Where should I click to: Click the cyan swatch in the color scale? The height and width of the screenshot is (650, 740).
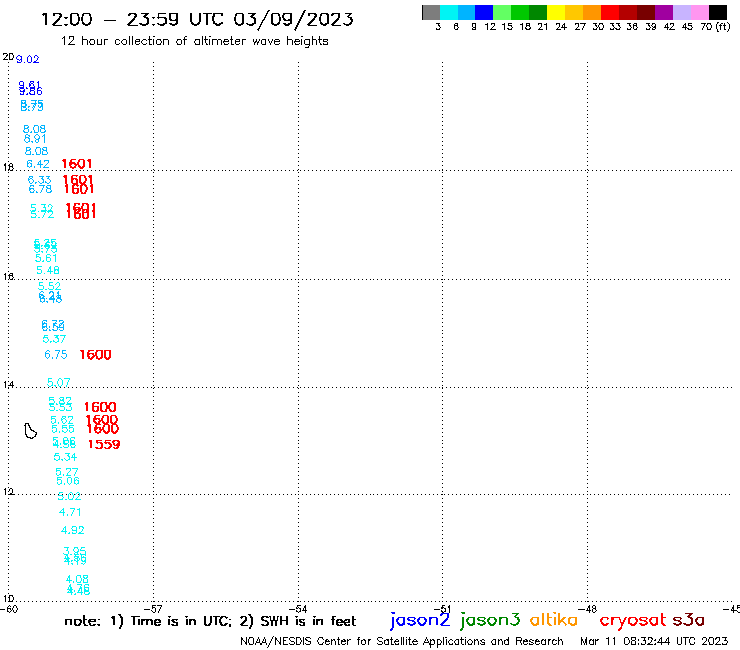coord(449,12)
